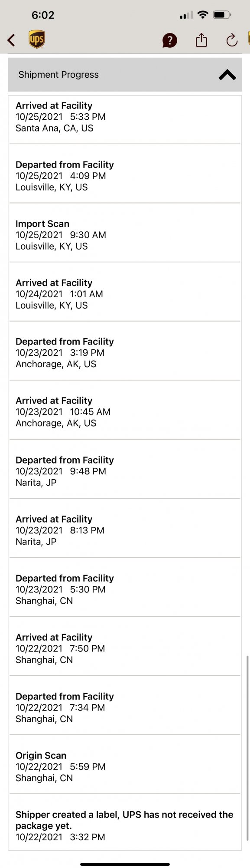This screenshot has width=250, height=868.
Task: Tap the Wi-Fi status icon
Action: tap(202, 15)
